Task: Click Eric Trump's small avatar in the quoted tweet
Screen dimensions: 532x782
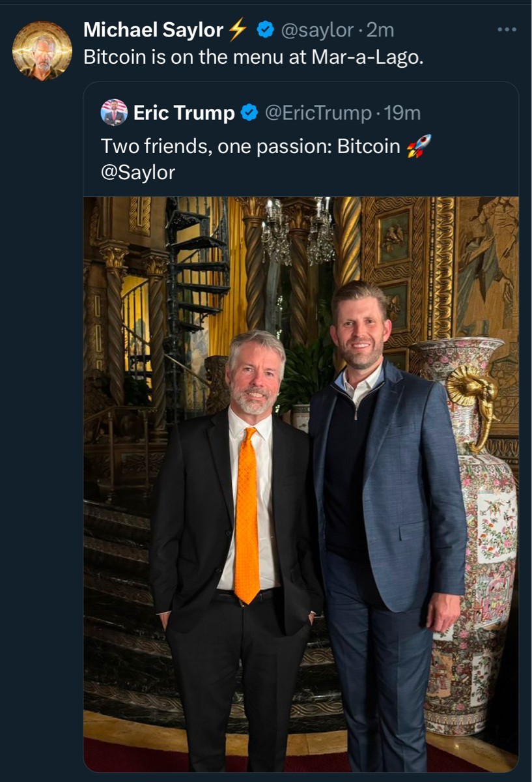Action: click(114, 113)
